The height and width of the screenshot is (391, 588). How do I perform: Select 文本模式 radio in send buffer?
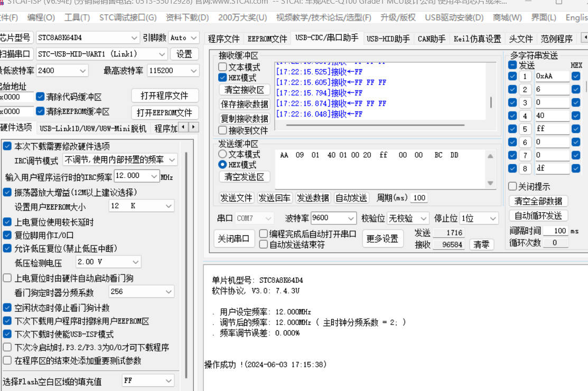222,154
